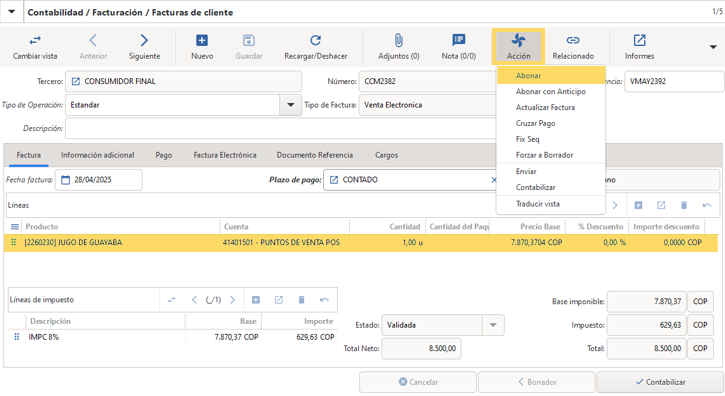Click the IMPC 8% tax description cell
725x396 pixels.
(x=105, y=337)
